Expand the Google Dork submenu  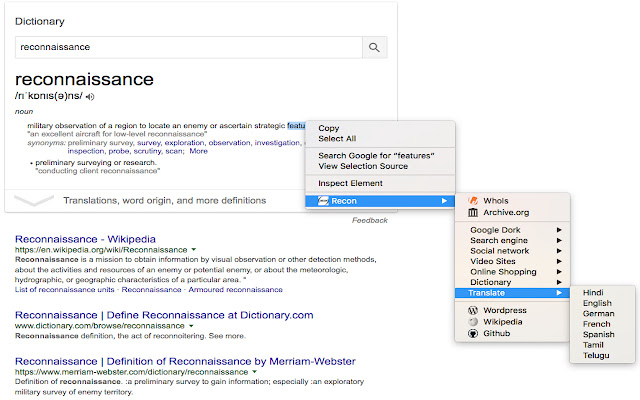point(512,230)
